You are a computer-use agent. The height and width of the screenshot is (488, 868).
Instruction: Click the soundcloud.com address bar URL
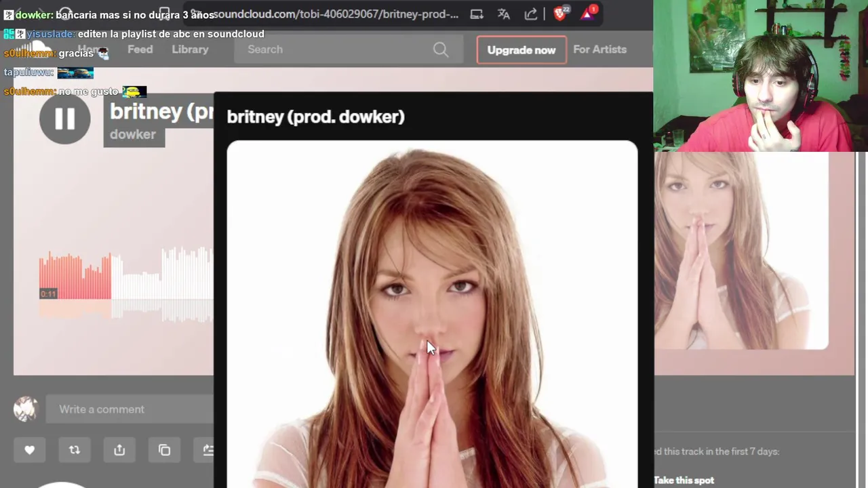click(x=336, y=14)
